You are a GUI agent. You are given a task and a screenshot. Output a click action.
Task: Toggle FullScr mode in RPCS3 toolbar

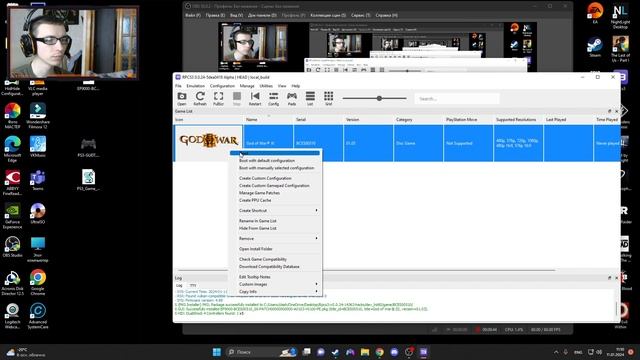click(x=218, y=98)
